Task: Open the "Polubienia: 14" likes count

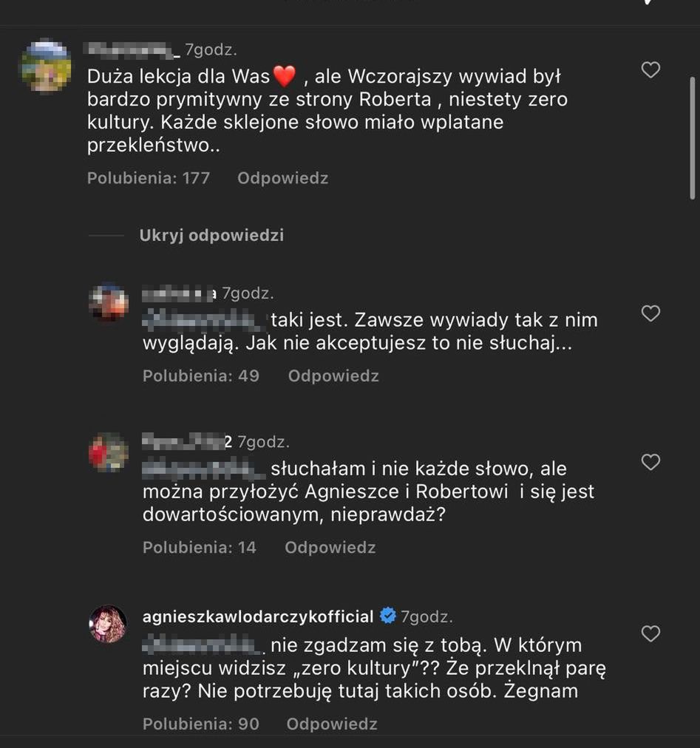Action: coord(200,548)
